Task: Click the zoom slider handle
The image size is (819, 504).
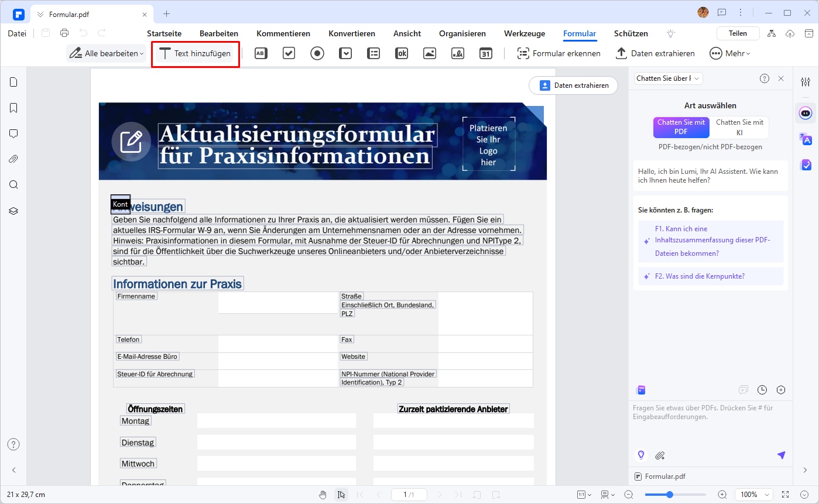Action: tap(669, 495)
